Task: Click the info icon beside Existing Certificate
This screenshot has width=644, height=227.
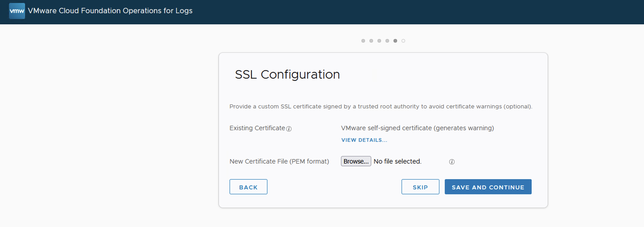Action: click(289, 129)
